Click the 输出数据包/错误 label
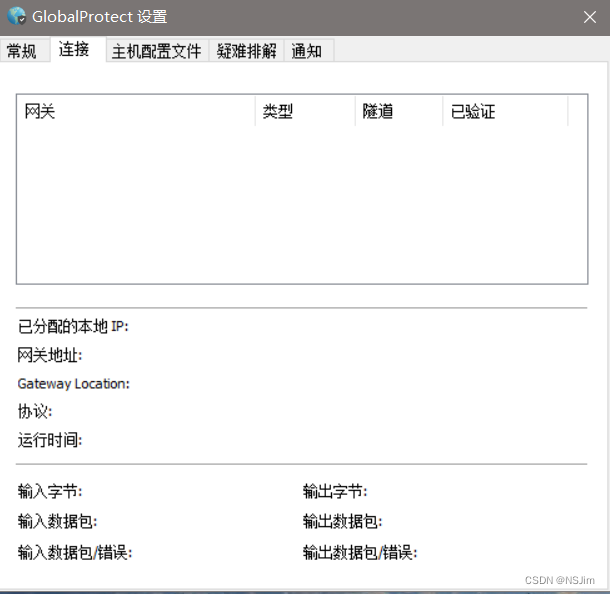The height and width of the screenshot is (594, 610). click(360, 552)
